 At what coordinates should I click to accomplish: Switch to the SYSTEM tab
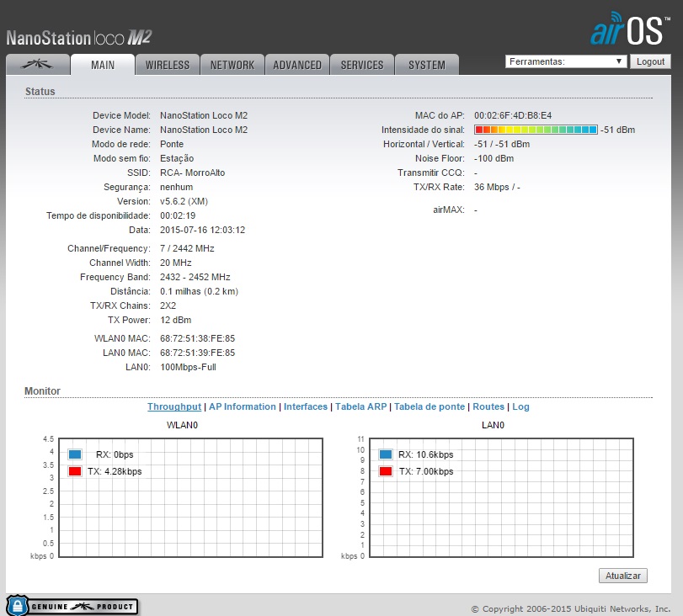pyautogui.click(x=427, y=65)
